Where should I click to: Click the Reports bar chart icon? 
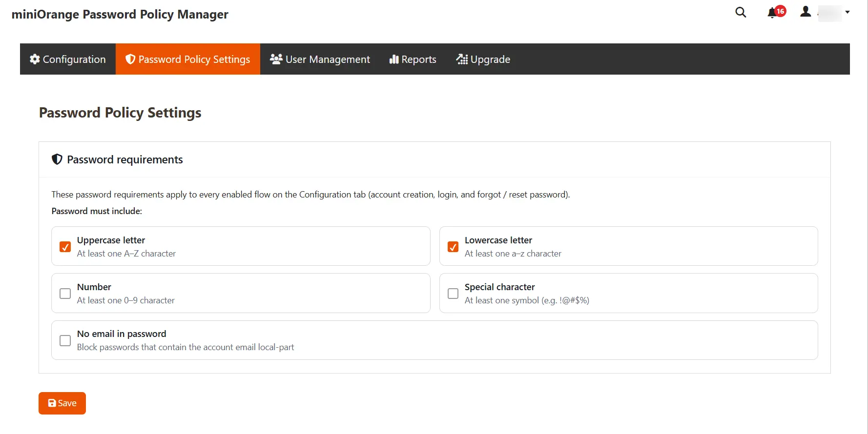click(x=394, y=59)
